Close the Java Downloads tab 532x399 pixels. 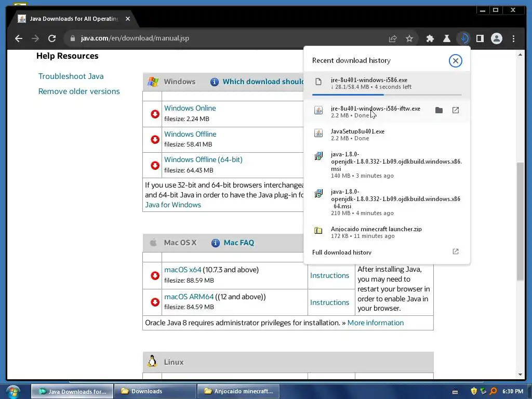(x=128, y=19)
